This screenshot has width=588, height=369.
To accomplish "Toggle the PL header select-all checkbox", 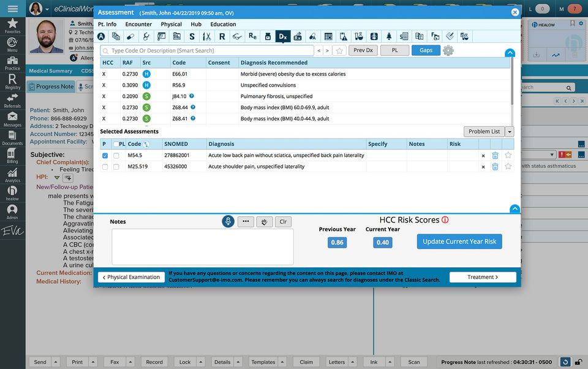I will tap(116, 144).
